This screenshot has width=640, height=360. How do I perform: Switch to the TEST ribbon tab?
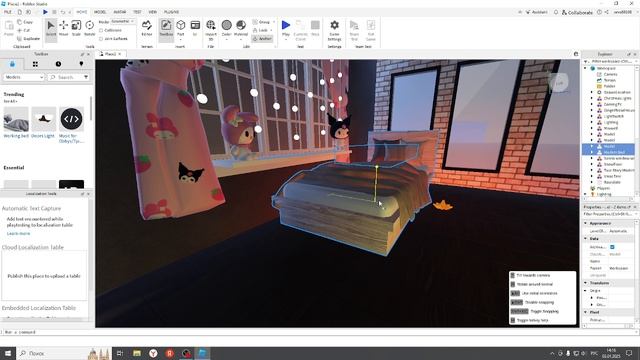pos(137,12)
